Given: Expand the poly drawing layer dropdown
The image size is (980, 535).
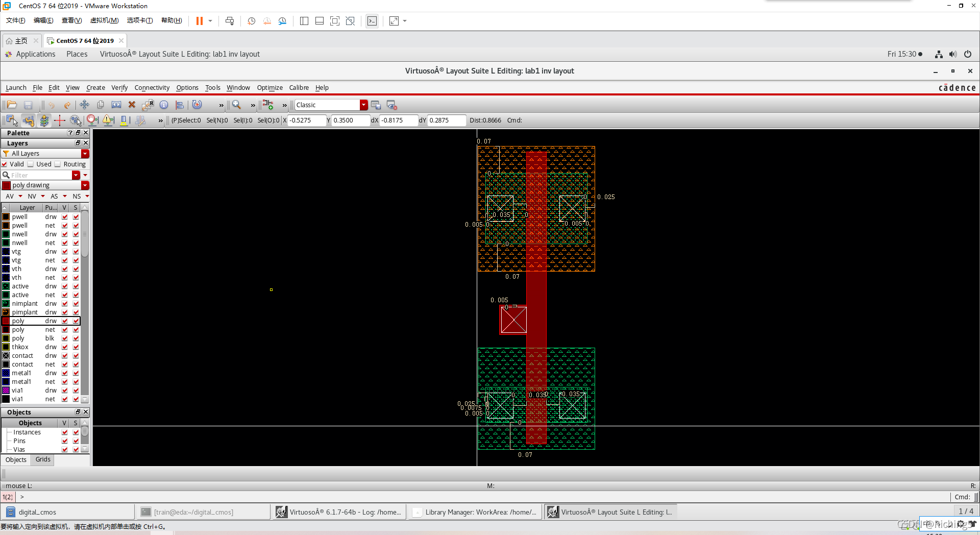Looking at the screenshot, I should point(85,185).
